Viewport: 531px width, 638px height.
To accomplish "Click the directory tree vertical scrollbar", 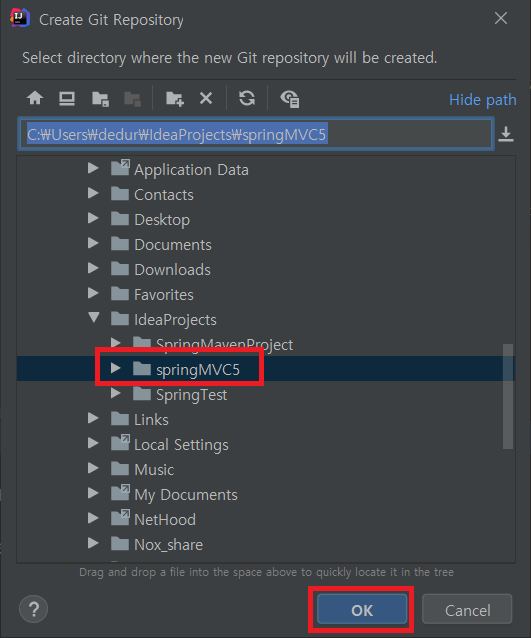I will tap(507, 396).
